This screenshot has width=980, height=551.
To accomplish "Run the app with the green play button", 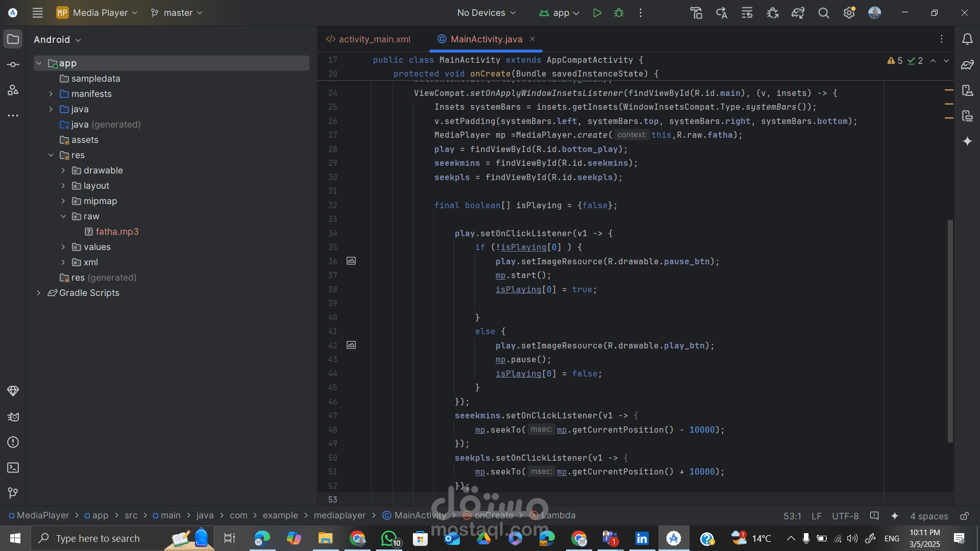I will coord(597,13).
